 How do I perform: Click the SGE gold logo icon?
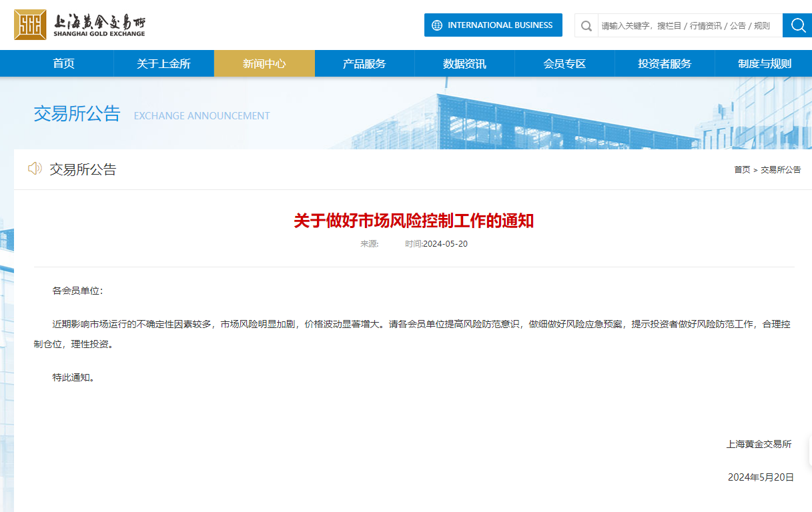point(30,25)
